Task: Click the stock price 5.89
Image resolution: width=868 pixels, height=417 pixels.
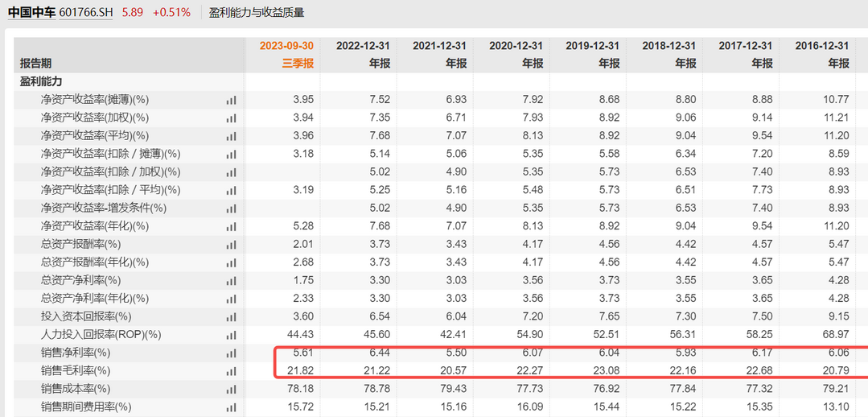Action: point(133,12)
